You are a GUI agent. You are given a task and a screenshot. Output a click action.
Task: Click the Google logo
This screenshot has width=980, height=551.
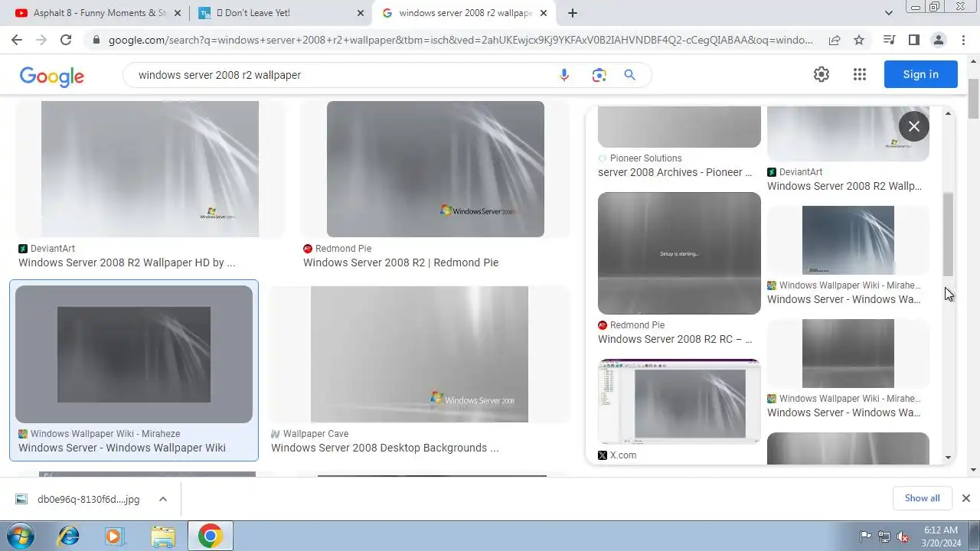point(52,76)
